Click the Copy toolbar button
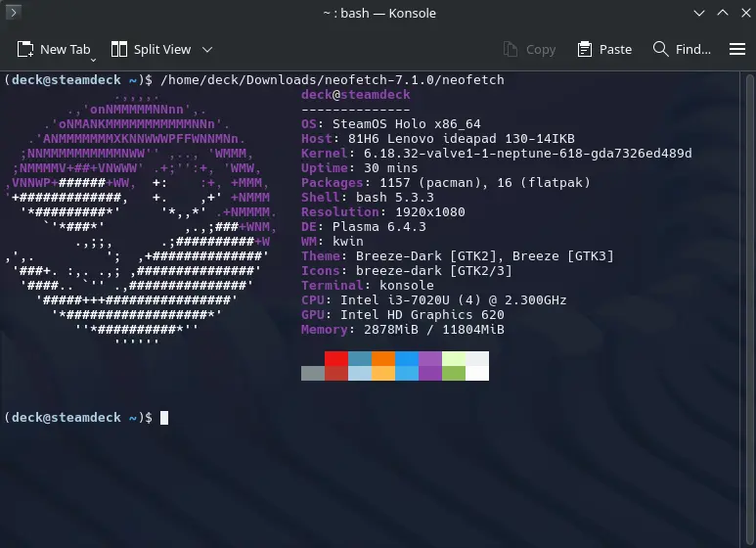 coord(529,49)
